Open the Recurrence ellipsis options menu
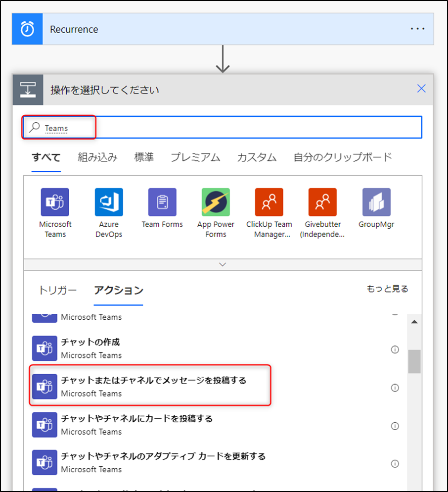Viewport: 448px width, 492px height. [417, 29]
